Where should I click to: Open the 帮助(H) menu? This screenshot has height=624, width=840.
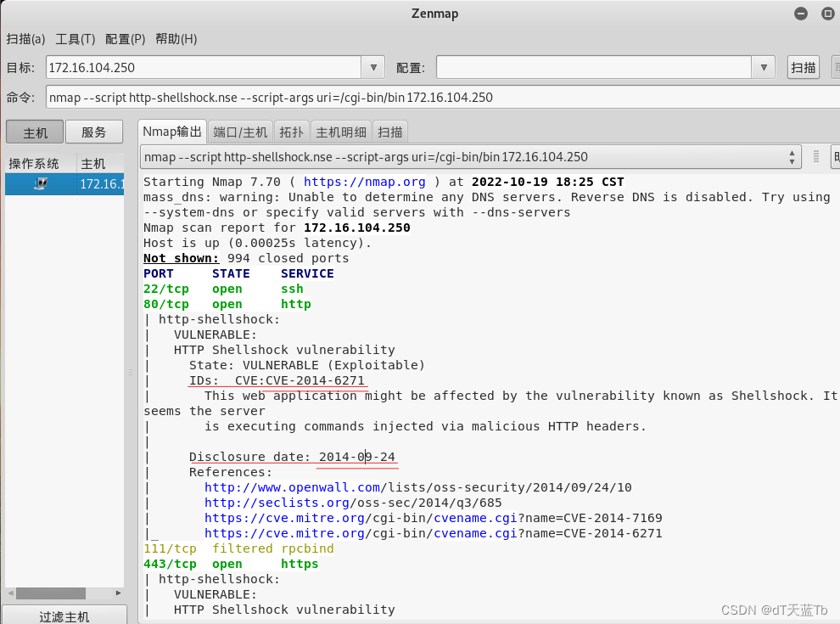pyautogui.click(x=176, y=39)
